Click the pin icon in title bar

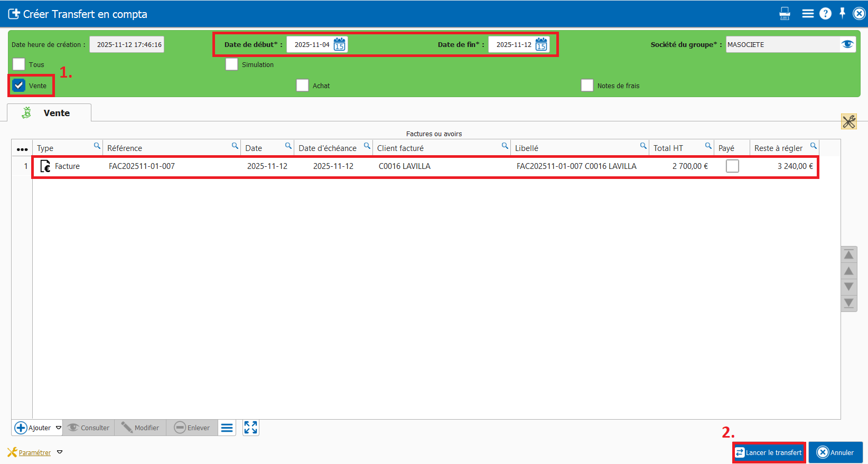tap(843, 13)
